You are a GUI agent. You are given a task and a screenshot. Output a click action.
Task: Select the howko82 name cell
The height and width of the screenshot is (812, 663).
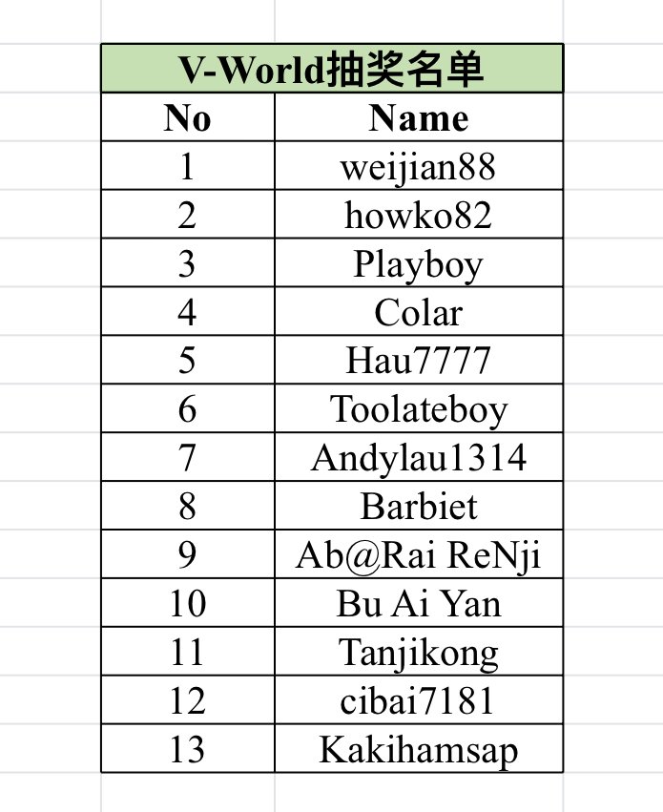click(x=418, y=216)
